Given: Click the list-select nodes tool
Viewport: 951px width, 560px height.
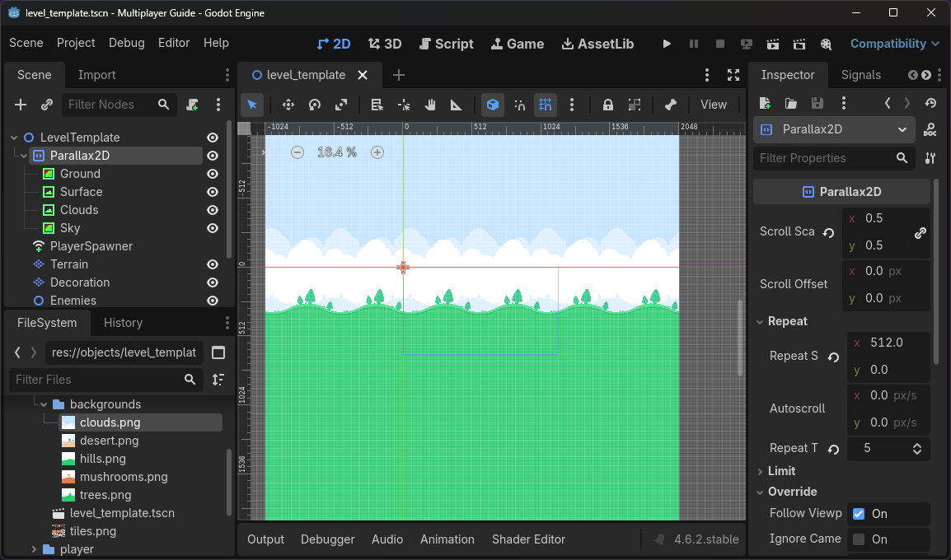Looking at the screenshot, I should click(377, 105).
